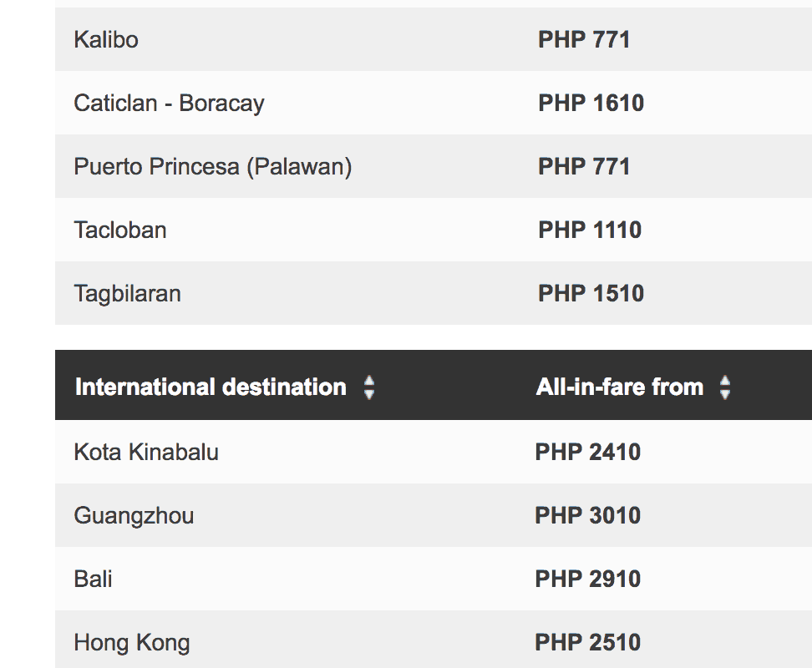Select the Caticlan - Boracay destination

169,103
